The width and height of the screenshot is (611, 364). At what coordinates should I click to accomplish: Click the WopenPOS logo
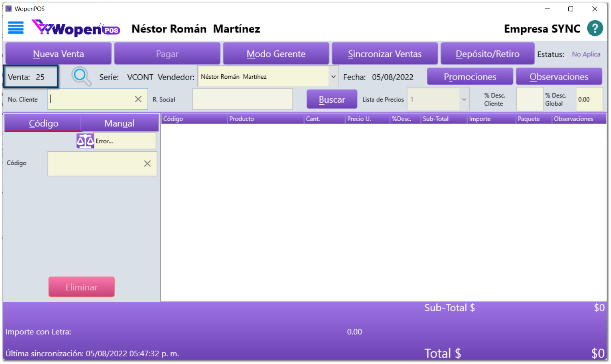(x=76, y=28)
